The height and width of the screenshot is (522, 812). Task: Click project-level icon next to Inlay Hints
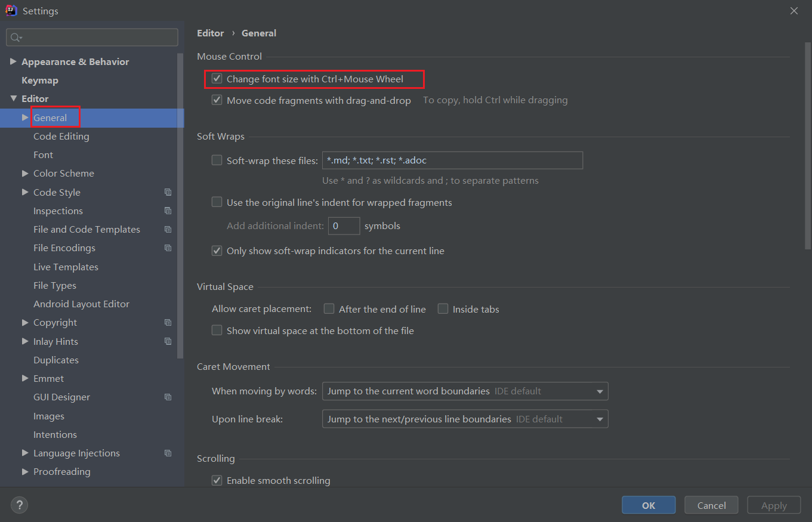(168, 341)
